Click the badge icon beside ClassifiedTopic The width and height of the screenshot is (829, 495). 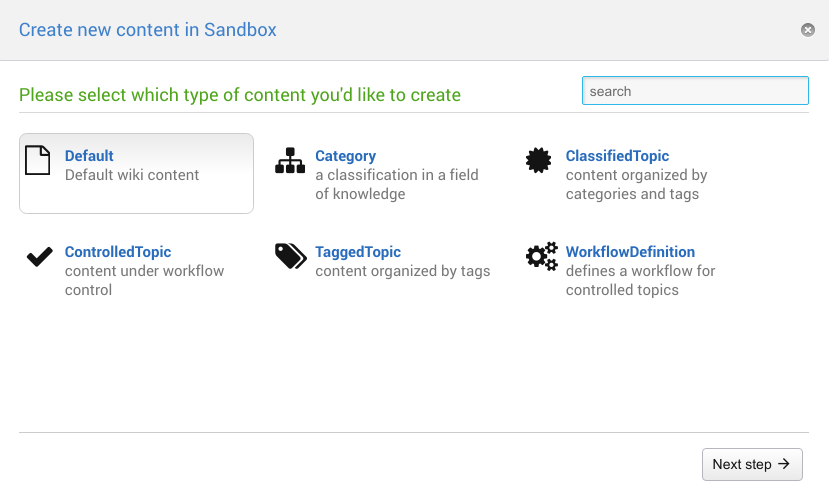pyautogui.click(x=539, y=160)
